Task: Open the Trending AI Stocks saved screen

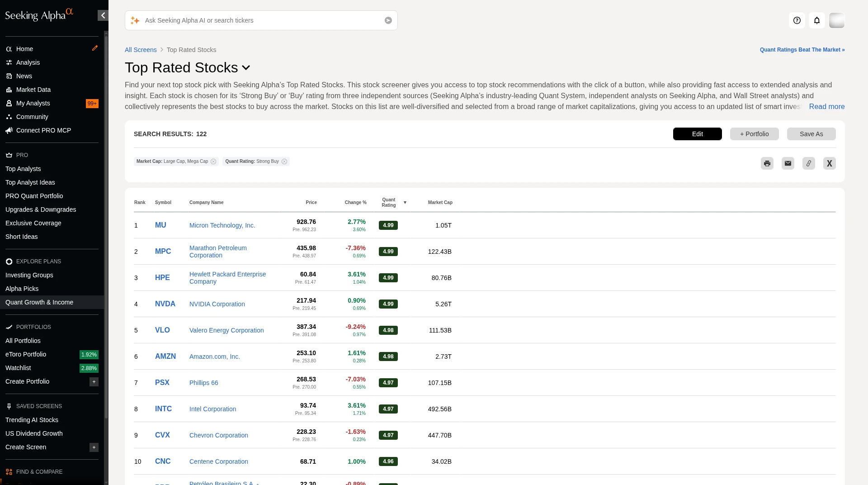Action: [x=32, y=420]
